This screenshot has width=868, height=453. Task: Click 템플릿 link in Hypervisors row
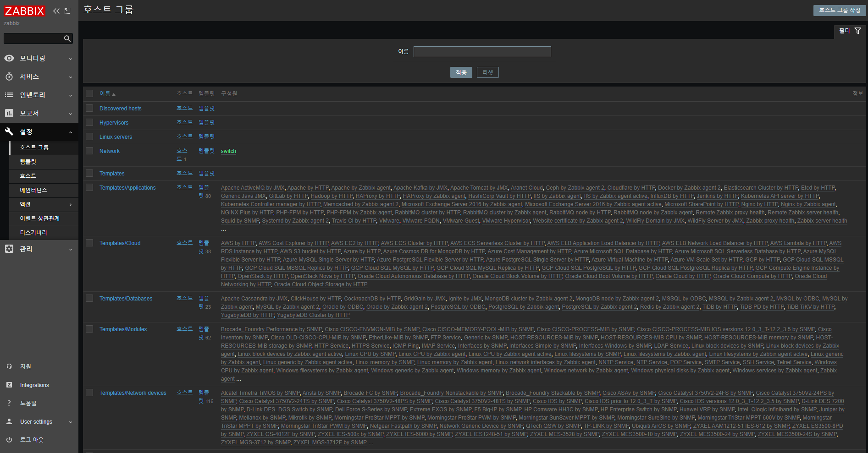[x=206, y=122]
